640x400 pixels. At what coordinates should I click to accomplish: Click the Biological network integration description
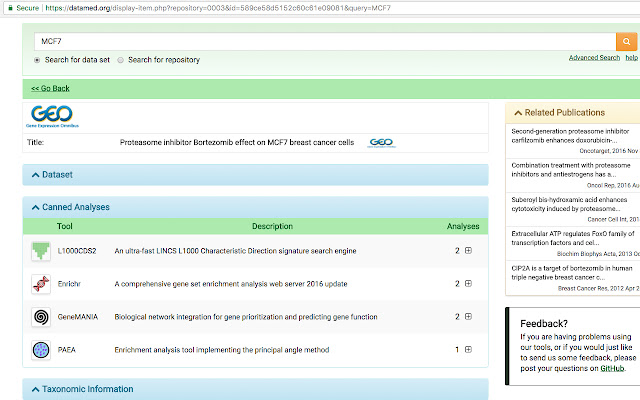246,317
